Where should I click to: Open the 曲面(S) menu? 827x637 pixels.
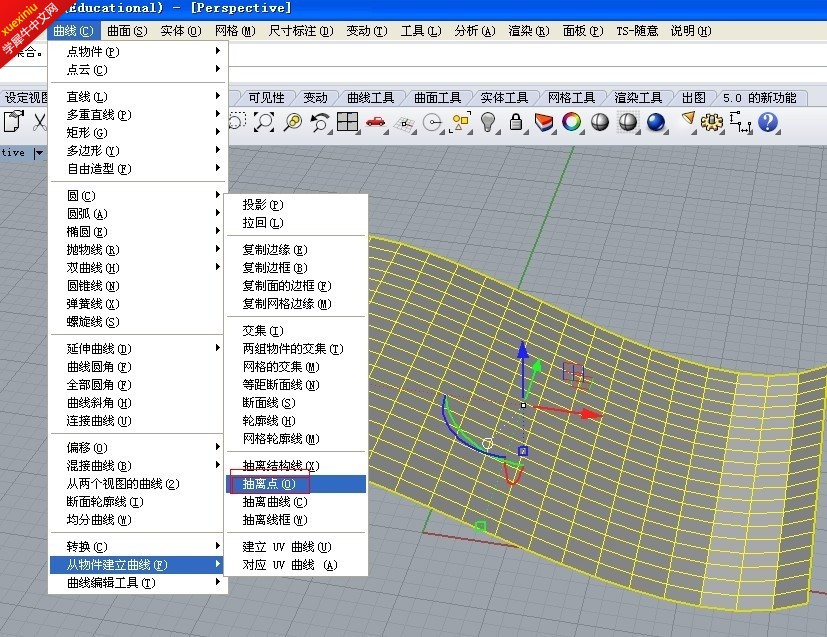click(127, 31)
